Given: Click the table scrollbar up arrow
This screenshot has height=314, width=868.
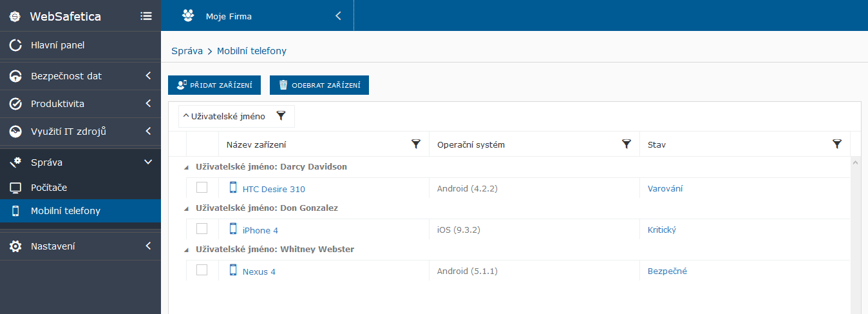Looking at the screenshot, I should (x=856, y=162).
